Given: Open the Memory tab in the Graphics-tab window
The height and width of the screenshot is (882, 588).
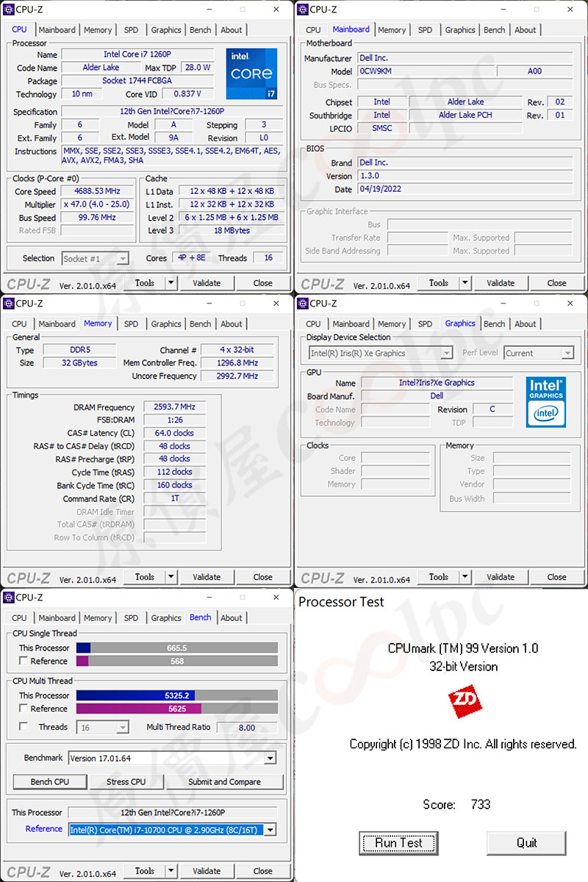Looking at the screenshot, I should click(x=392, y=324).
